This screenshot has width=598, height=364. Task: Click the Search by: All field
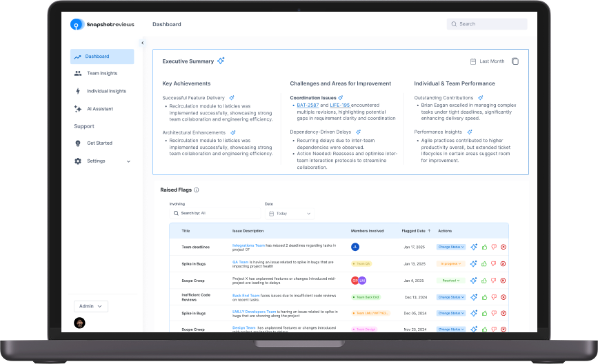pyautogui.click(x=215, y=213)
